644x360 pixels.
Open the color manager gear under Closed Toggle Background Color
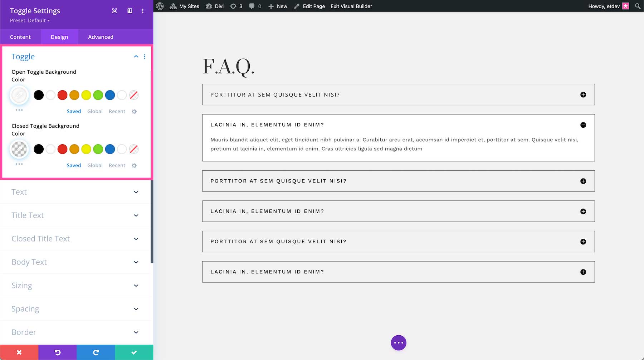[x=134, y=165]
